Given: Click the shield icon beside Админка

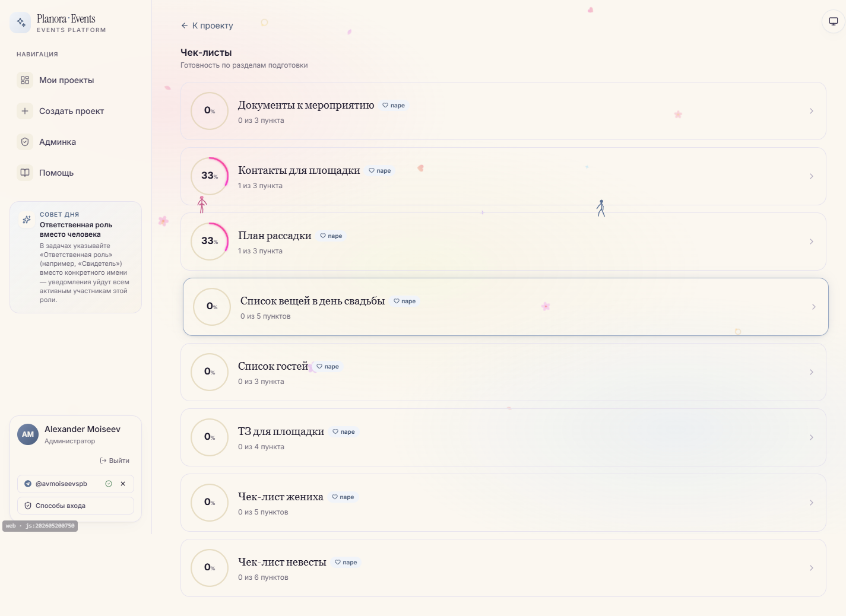Looking at the screenshot, I should [x=25, y=142].
